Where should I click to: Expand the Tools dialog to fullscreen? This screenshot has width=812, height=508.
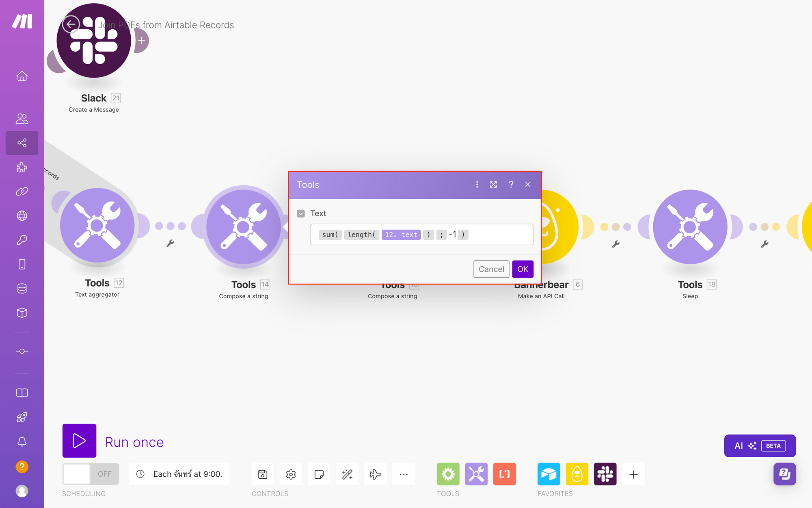[493, 185]
